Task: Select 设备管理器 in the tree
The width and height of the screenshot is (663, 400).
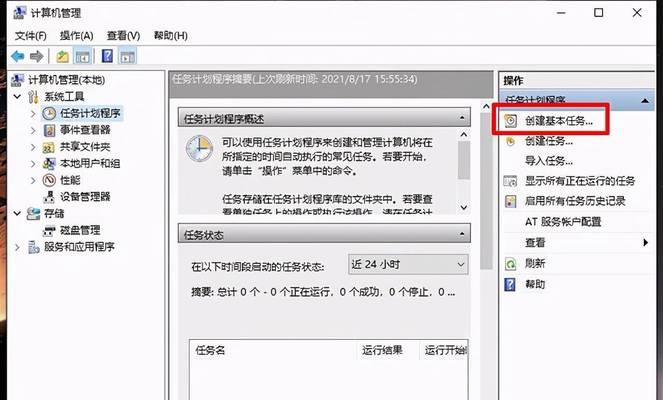Action: point(85,197)
